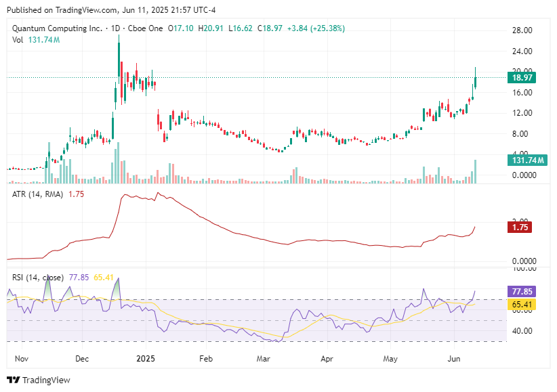Click the '28.00' price axis label
Screen dimensions: 557x392
click(x=522, y=30)
